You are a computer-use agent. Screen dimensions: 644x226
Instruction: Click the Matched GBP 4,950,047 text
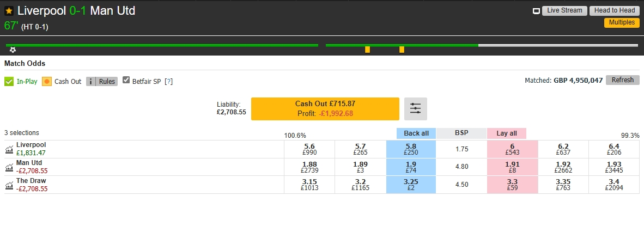[563, 81]
